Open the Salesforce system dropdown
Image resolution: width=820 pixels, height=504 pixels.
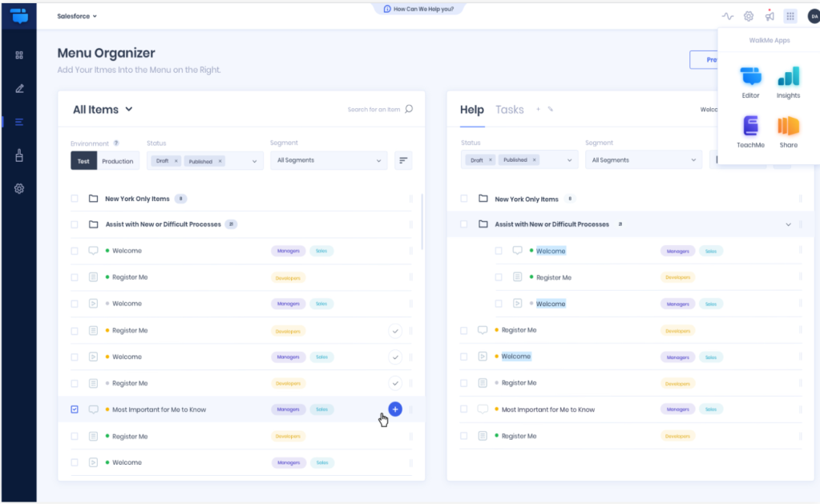[77, 16]
